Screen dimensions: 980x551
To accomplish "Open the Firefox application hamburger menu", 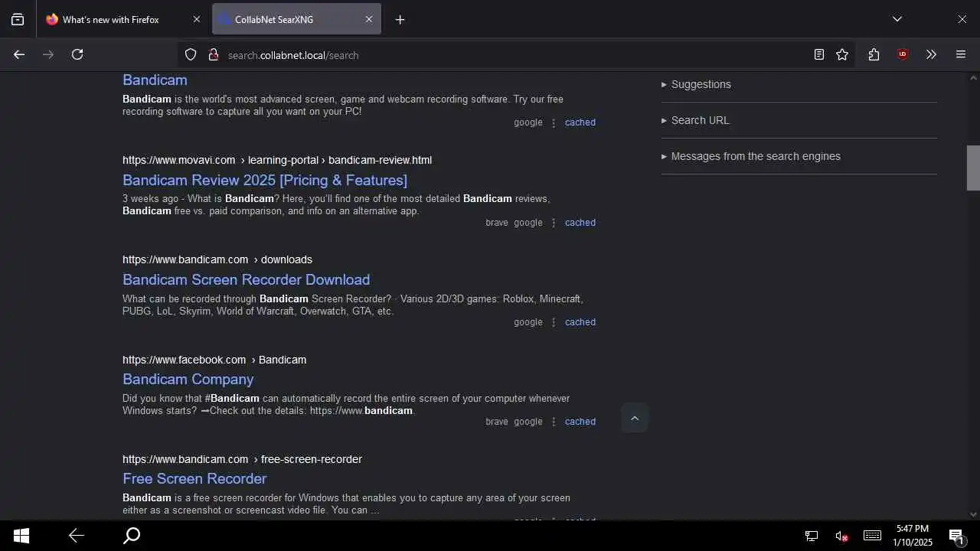I will 961,54.
